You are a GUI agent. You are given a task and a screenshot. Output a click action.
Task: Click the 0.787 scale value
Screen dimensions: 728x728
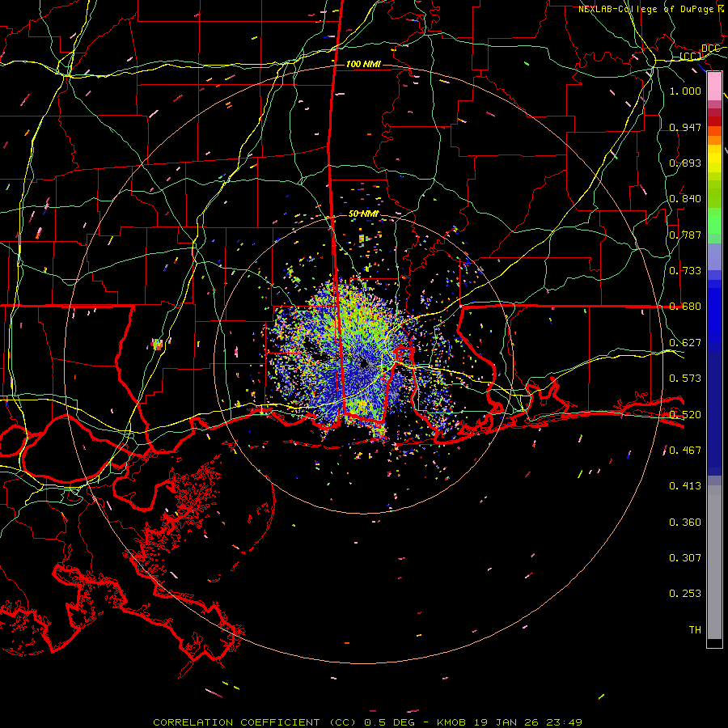click(685, 235)
